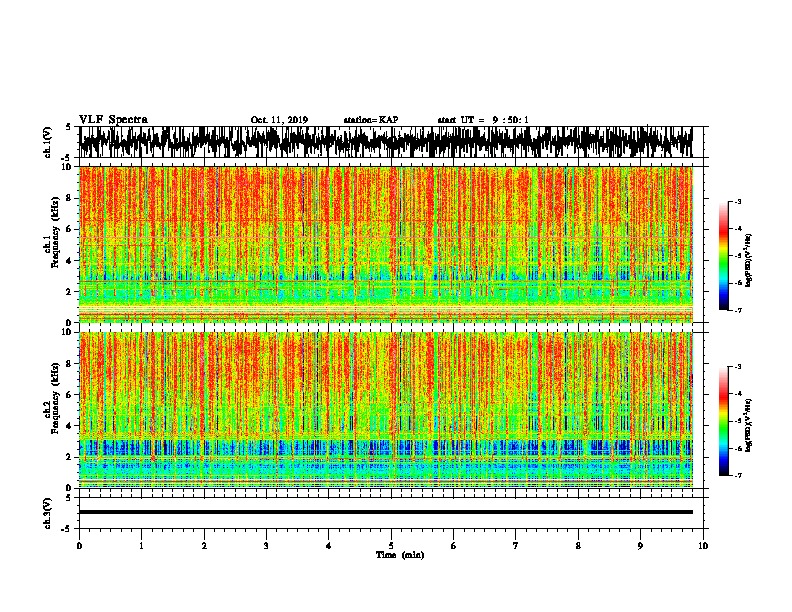Click inside the ch.2 spectrogram panel
The height and width of the screenshot is (612, 792).
coord(385,410)
